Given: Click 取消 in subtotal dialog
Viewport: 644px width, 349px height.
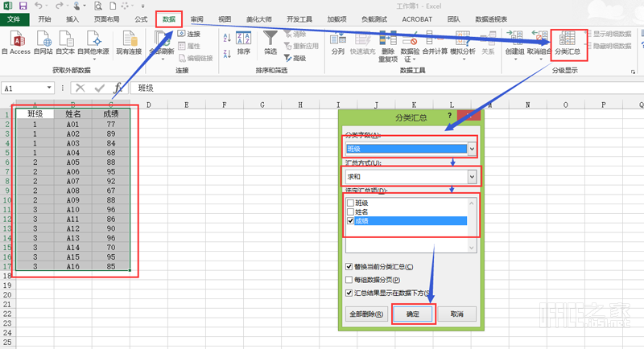Looking at the screenshot, I should [456, 314].
